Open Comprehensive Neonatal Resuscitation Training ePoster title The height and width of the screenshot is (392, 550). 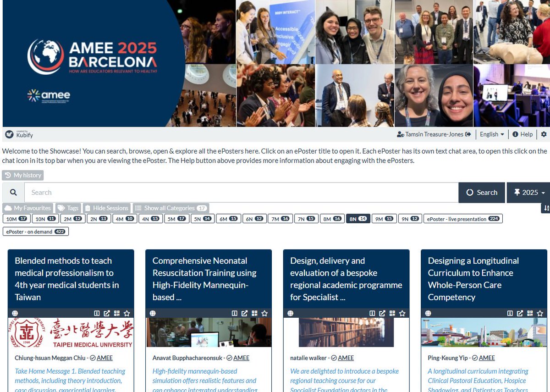pos(204,279)
